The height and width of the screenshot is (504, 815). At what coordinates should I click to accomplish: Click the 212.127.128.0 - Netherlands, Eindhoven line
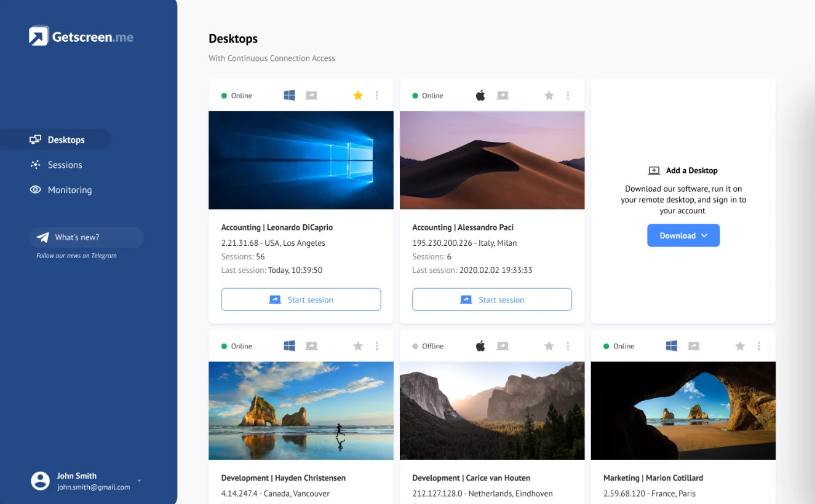click(x=482, y=494)
